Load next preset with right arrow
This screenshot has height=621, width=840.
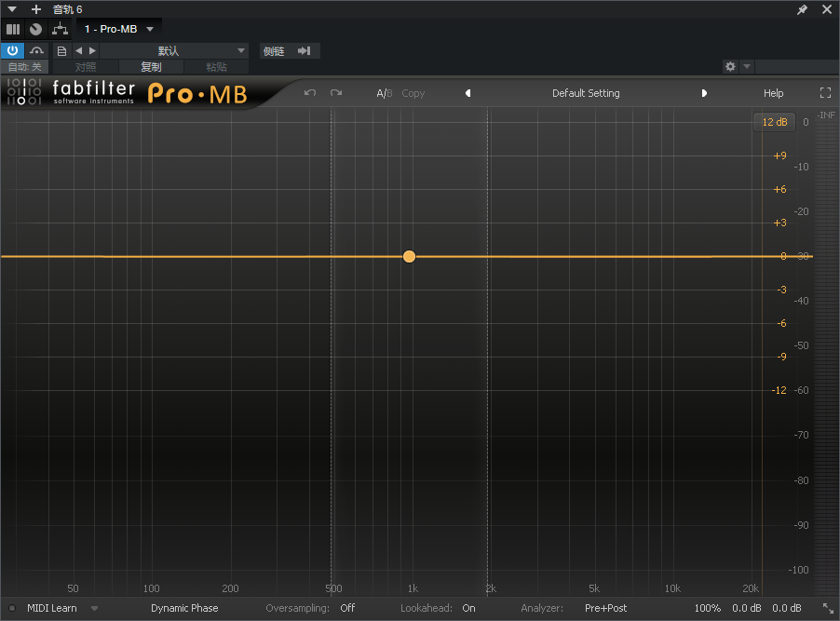coord(93,51)
